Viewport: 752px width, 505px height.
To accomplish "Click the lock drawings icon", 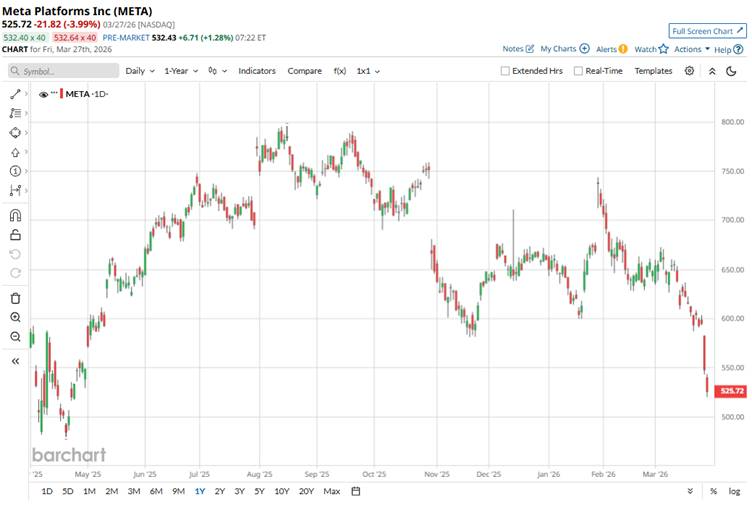I will pos(15,235).
